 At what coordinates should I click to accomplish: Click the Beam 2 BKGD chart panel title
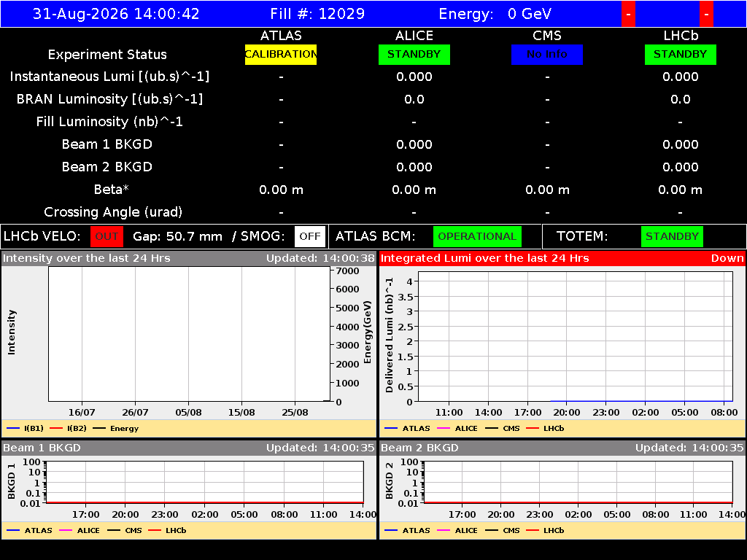click(419, 448)
